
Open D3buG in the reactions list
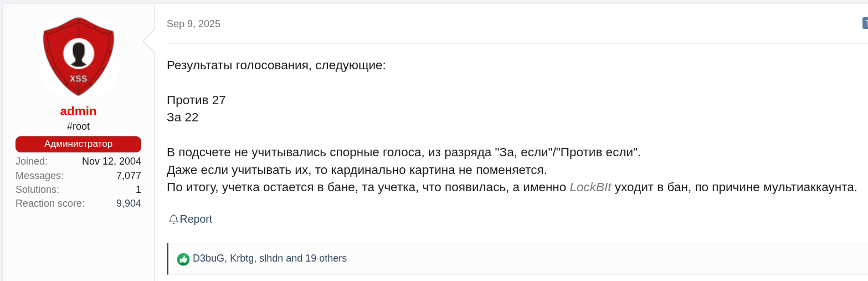209,258
